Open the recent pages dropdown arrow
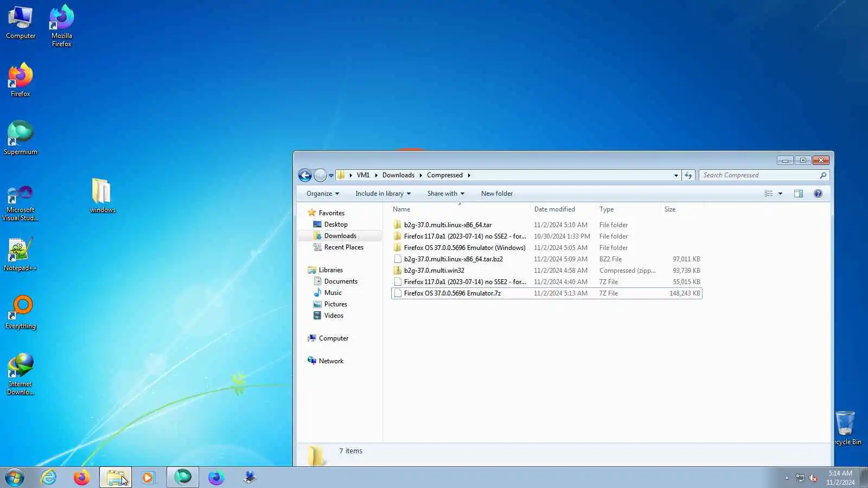Image resolution: width=868 pixels, height=488 pixels. coord(331,176)
